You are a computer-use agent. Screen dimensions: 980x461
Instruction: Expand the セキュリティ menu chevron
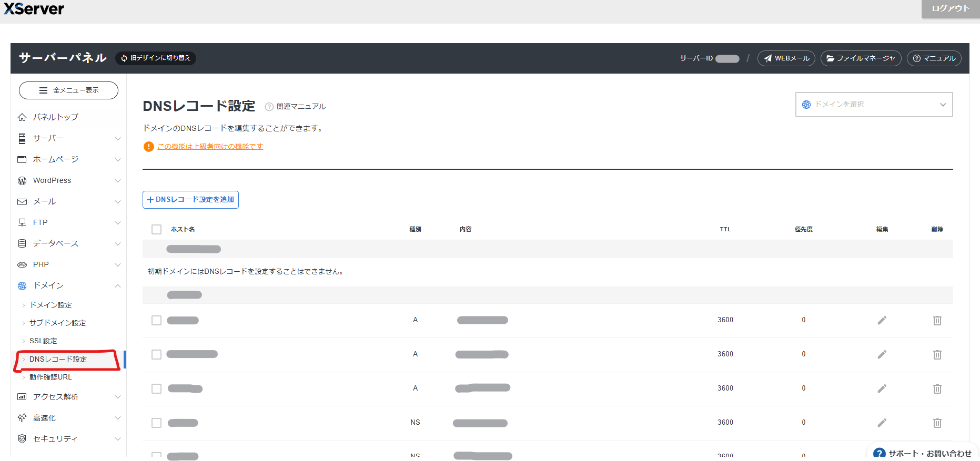pos(118,439)
